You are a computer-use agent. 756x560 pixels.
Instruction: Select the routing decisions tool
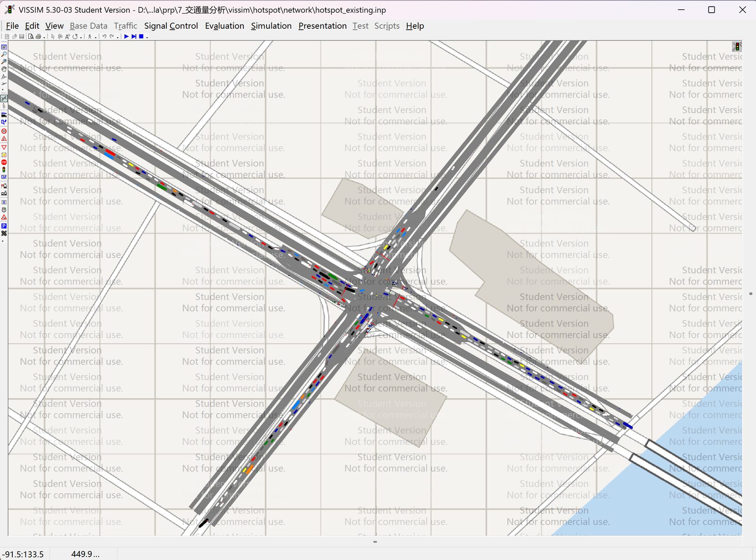[x=4, y=122]
